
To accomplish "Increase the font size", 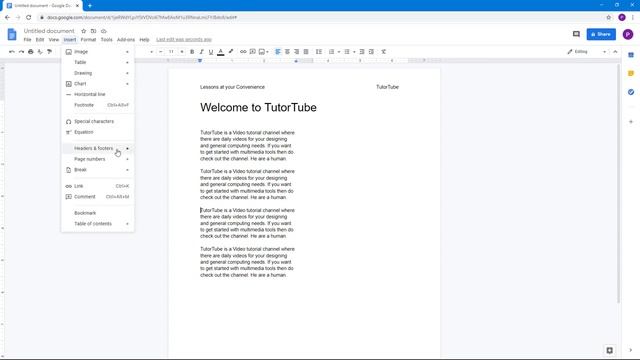I will (182, 52).
